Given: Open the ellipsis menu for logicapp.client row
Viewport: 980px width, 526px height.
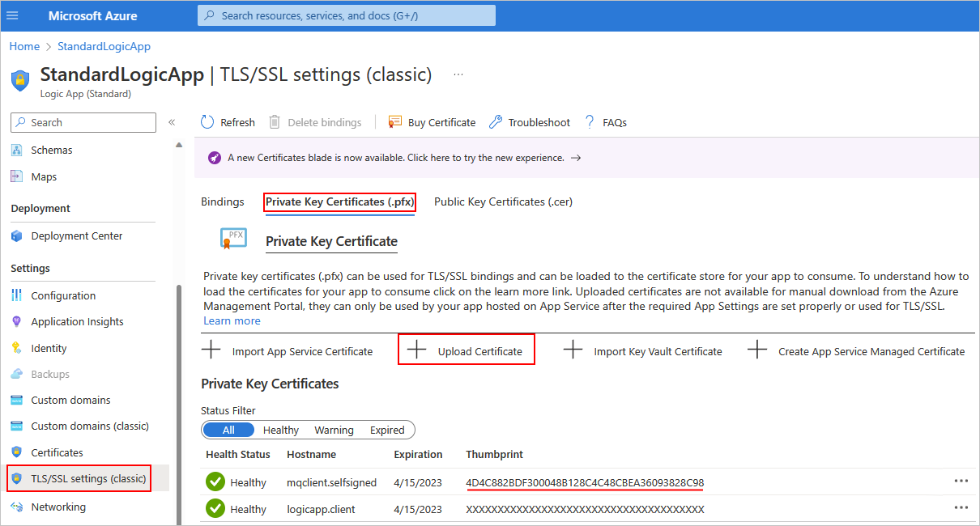Looking at the screenshot, I should pos(961,507).
